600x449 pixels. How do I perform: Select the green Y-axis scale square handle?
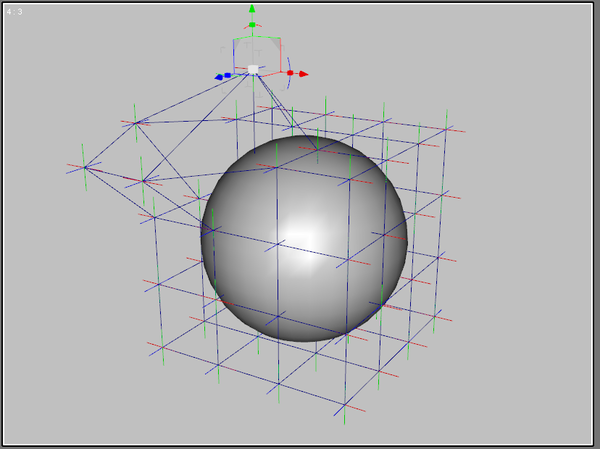[252, 25]
